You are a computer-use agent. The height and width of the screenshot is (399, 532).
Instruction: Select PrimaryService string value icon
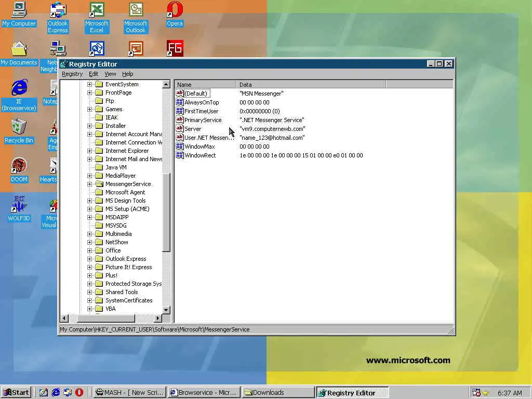[x=179, y=120]
